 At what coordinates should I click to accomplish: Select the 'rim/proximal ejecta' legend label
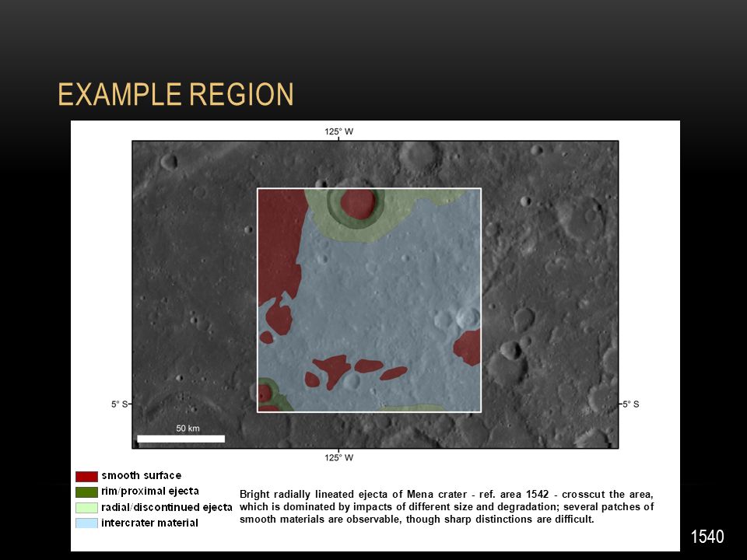(x=150, y=492)
